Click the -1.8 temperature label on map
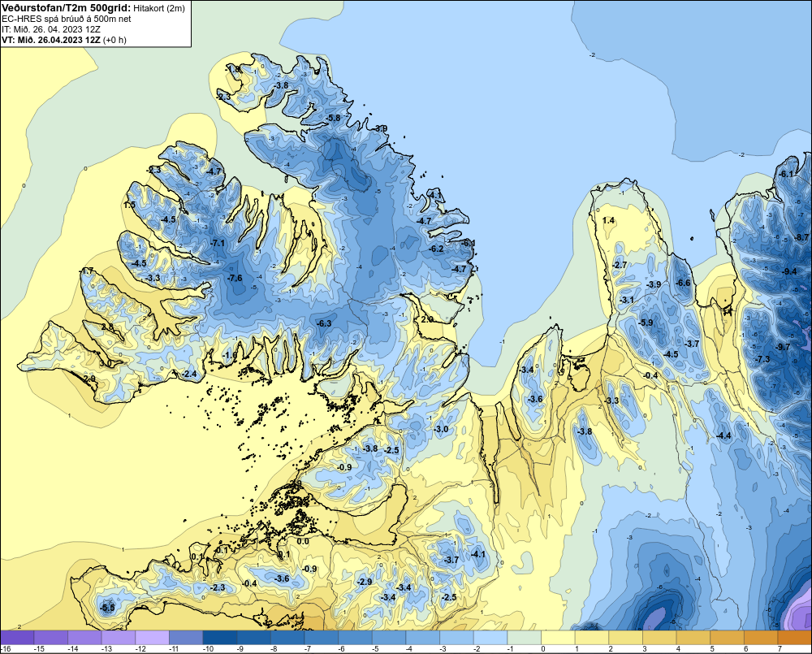 tap(232, 68)
